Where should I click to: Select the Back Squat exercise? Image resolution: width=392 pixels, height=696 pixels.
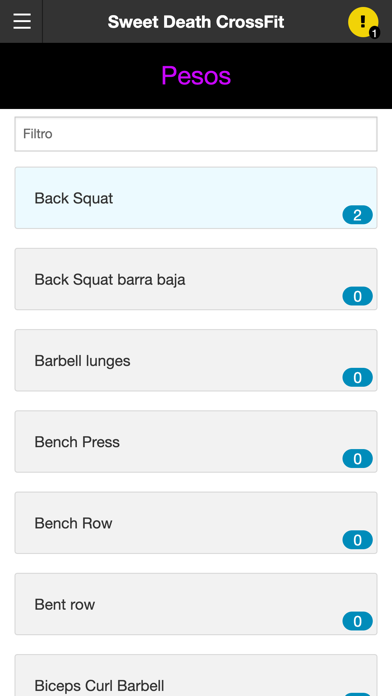click(196, 198)
